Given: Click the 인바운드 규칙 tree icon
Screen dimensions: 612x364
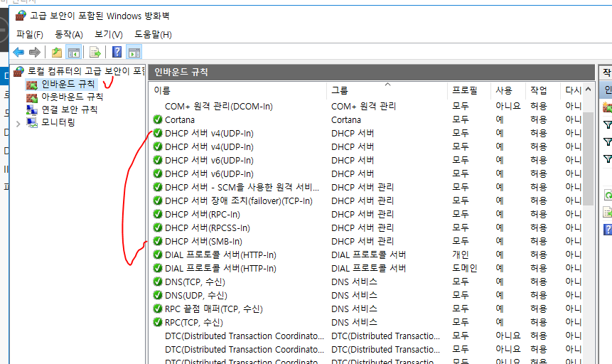Looking at the screenshot, I should [31, 85].
